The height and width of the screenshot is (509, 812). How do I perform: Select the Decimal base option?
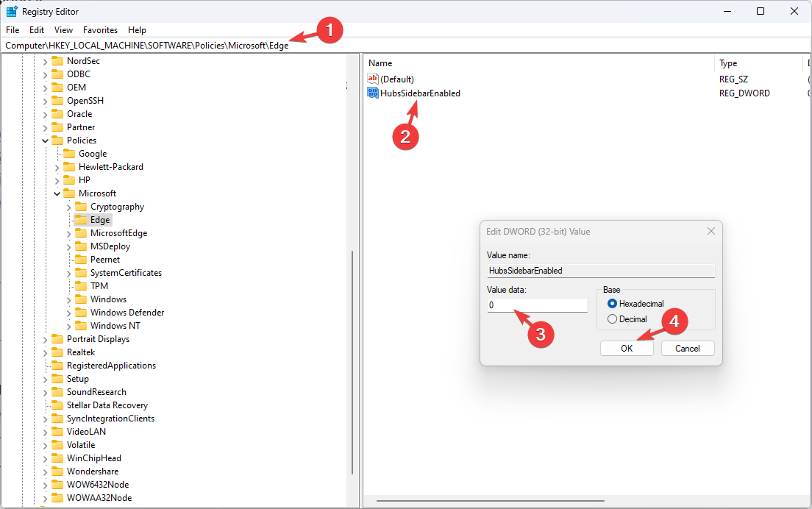tap(612, 319)
